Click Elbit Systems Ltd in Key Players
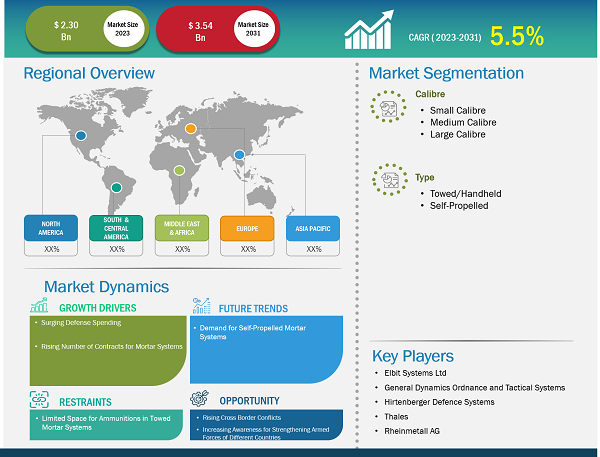 pyautogui.click(x=415, y=373)
